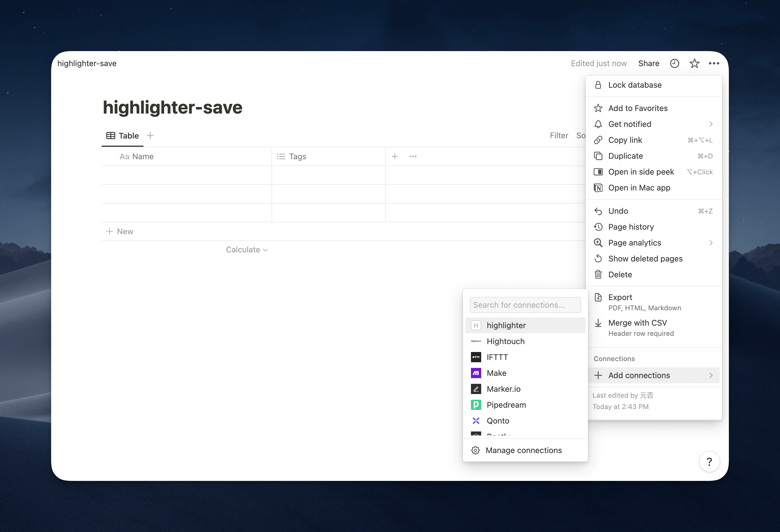Viewport: 780px width, 532px height.
Task: Open the clock updates icon
Action: [674, 63]
